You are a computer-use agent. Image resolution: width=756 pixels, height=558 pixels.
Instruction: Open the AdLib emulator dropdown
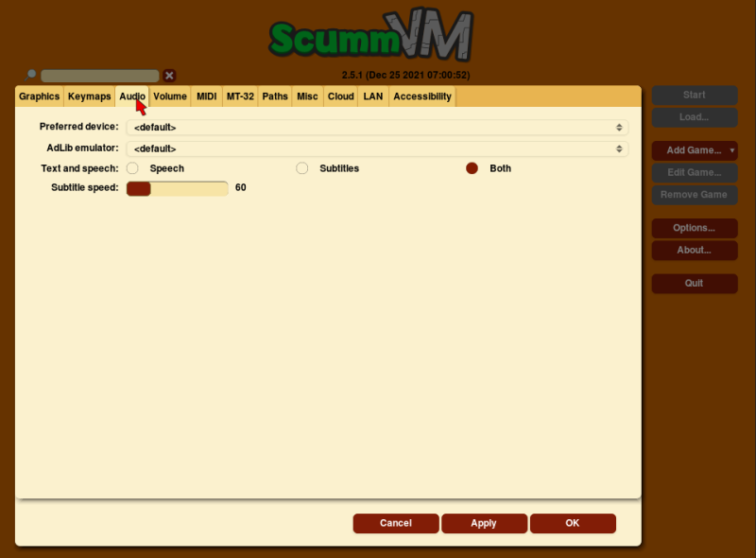click(377, 148)
